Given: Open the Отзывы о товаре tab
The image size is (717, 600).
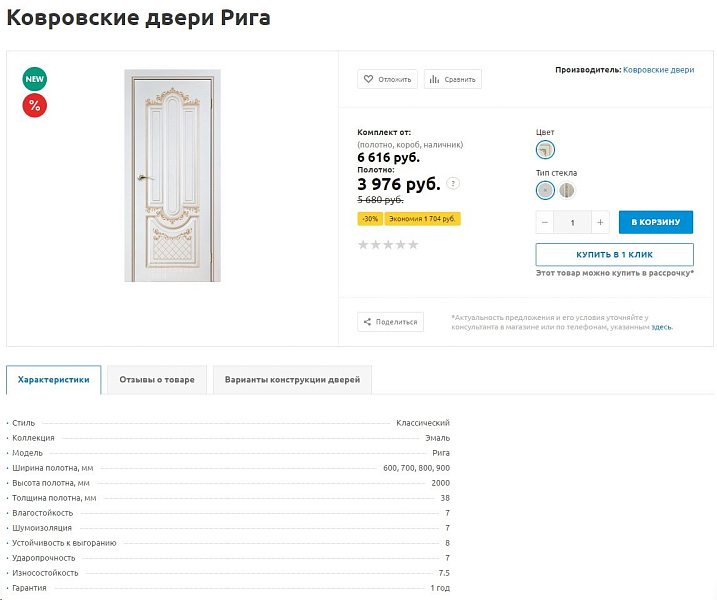Looking at the screenshot, I should click(x=157, y=380).
